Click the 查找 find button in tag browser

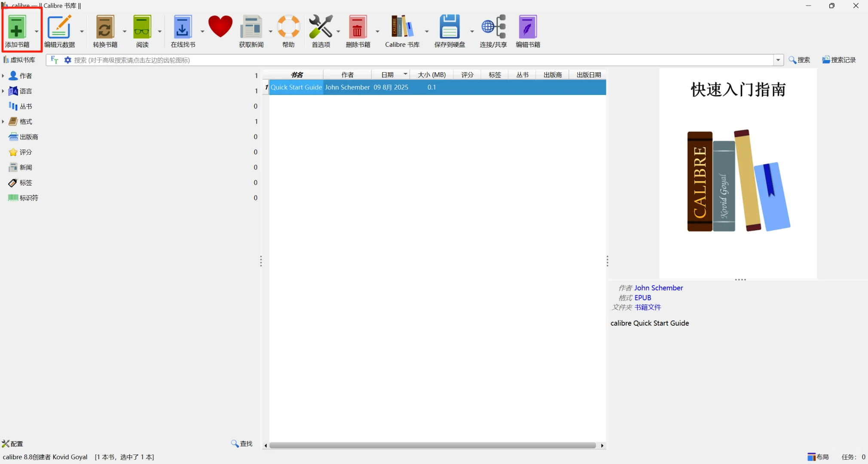point(241,443)
